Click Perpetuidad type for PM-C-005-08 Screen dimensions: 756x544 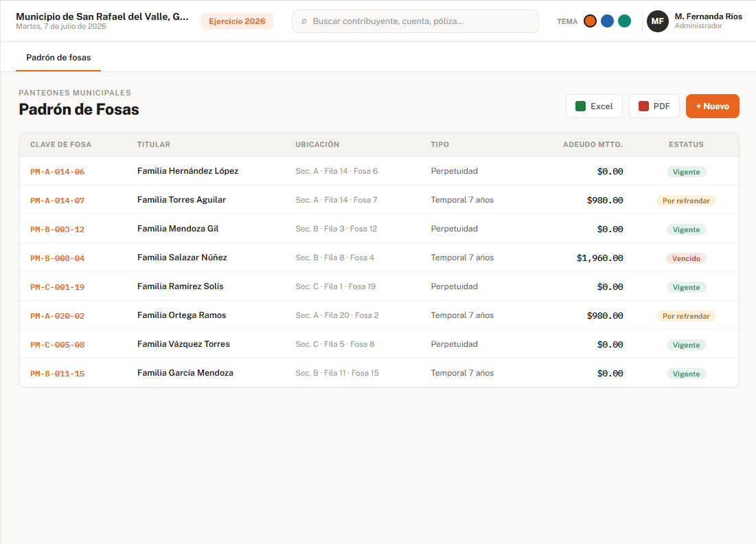pos(454,344)
